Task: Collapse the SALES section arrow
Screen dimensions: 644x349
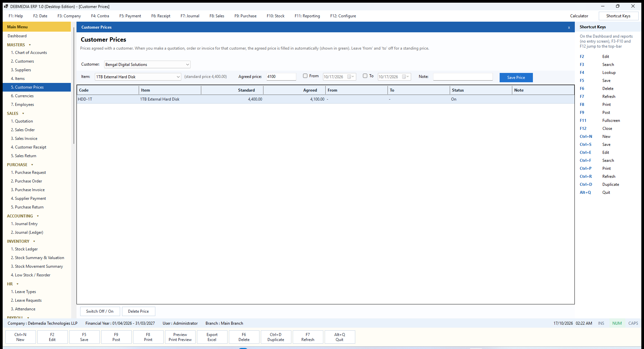Action: (x=23, y=114)
